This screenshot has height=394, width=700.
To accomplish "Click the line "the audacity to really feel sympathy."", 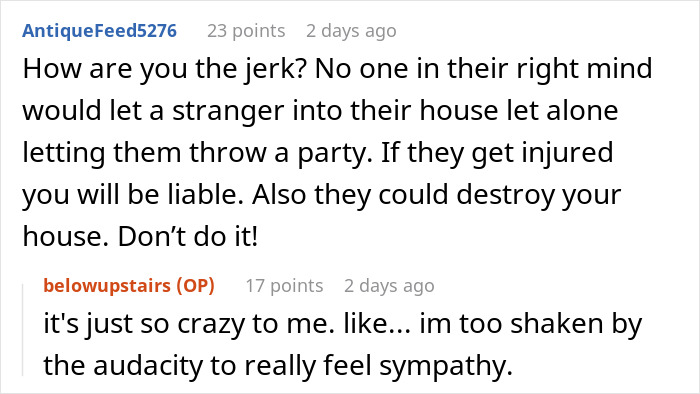I will pyautogui.click(x=278, y=366).
